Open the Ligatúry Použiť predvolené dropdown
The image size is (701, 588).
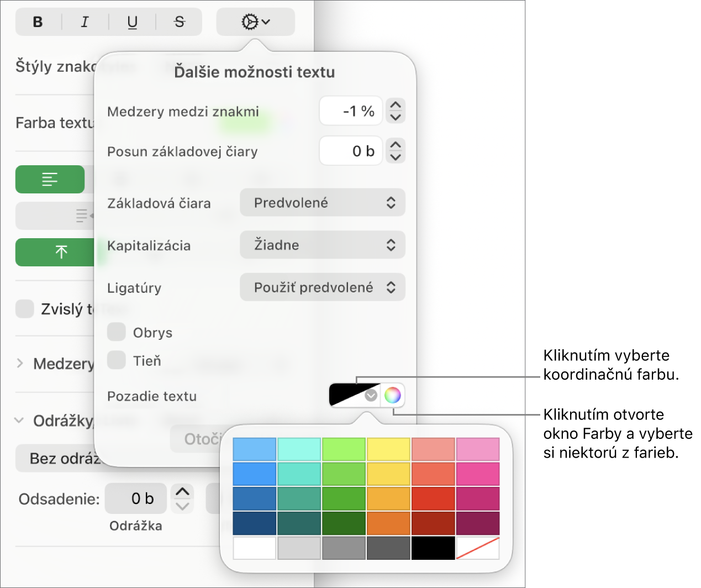click(x=323, y=287)
